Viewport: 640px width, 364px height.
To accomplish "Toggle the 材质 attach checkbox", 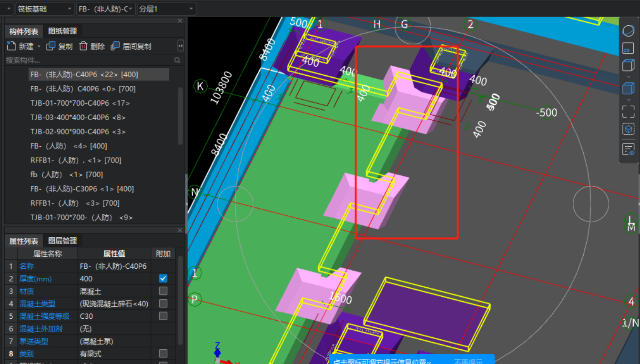I will [x=163, y=291].
